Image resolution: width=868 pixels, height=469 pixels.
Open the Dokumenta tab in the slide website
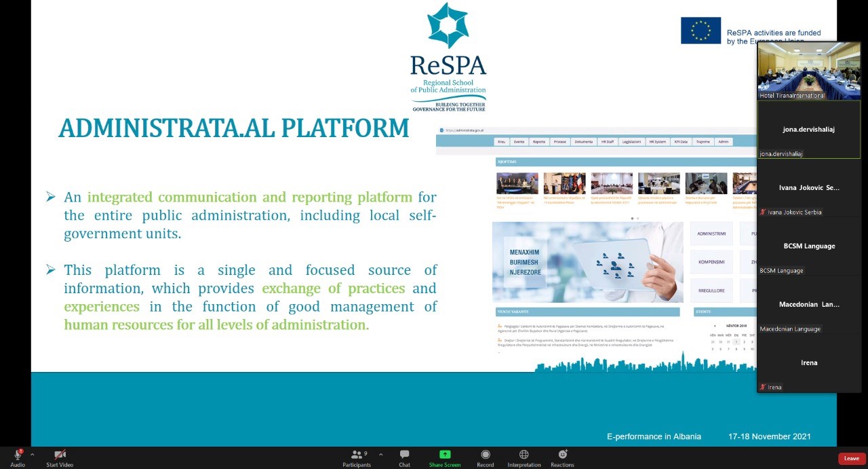(x=583, y=142)
